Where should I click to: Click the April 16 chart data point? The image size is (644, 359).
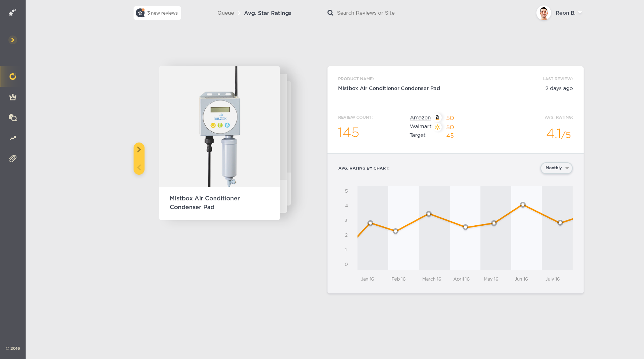pos(465,227)
